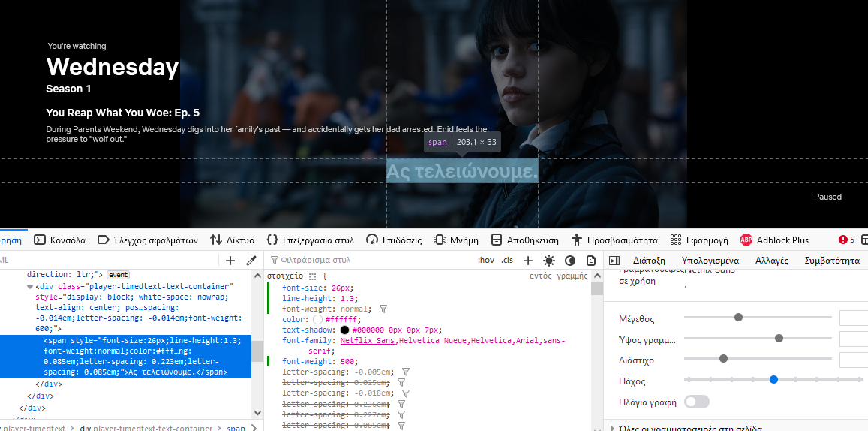Open the Εφαρμογή application tab
Viewport: 868px width, 431px height.
click(x=698, y=240)
